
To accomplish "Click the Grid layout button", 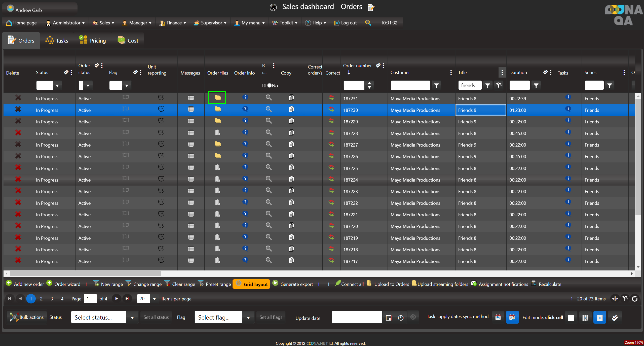I will [x=251, y=284].
